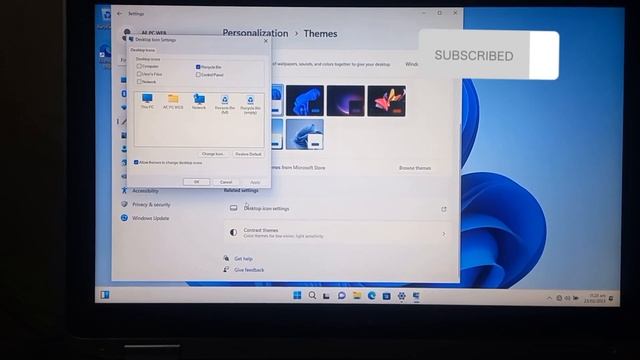Select the This PC icon in preview list
The image size is (640, 360).
(147, 101)
